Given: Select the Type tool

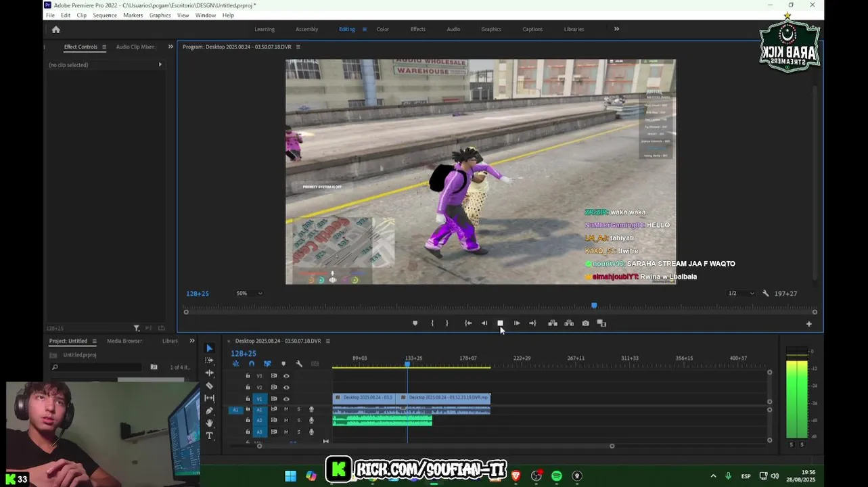Looking at the screenshot, I should coord(209,436).
